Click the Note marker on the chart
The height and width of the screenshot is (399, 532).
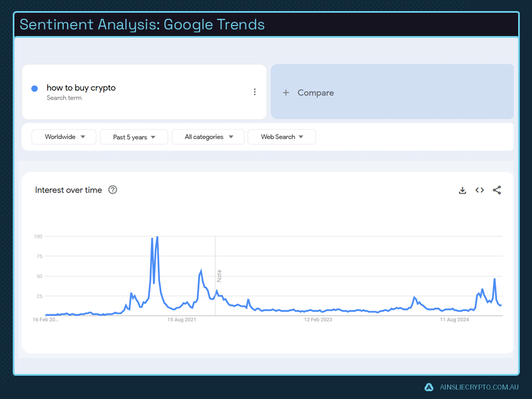[x=218, y=274]
